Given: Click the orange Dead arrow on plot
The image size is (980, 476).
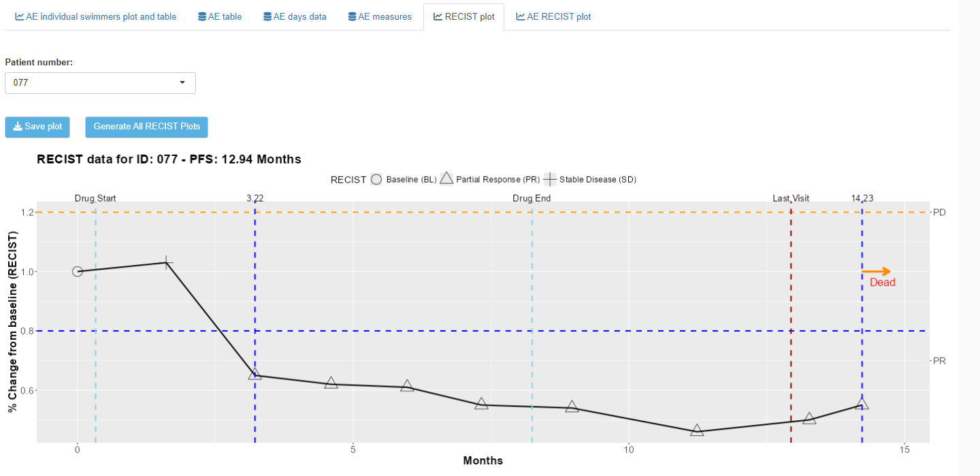Looking at the screenshot, I should [x=876, y=271].
